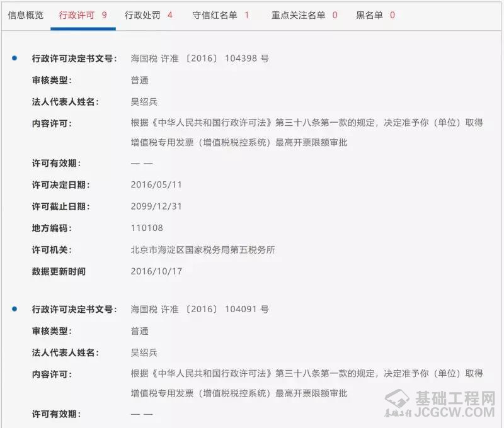Click the red count 9 on 行政许可
Viewport: 504px width, 428px height.
(104, 14)
